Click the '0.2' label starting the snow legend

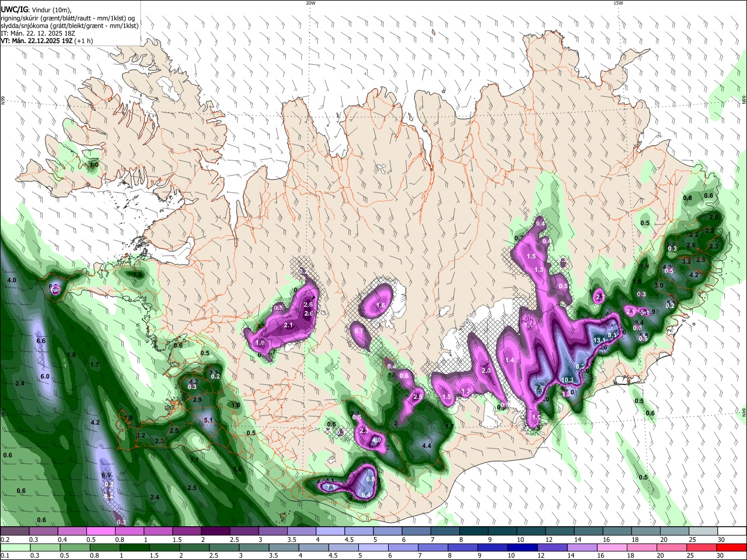click(4, 540)
